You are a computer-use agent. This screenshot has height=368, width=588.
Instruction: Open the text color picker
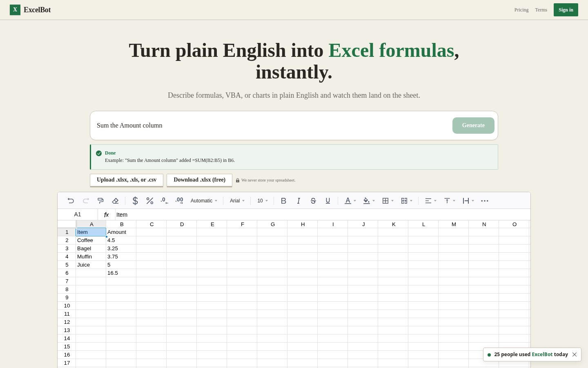(x=350, y=201)
